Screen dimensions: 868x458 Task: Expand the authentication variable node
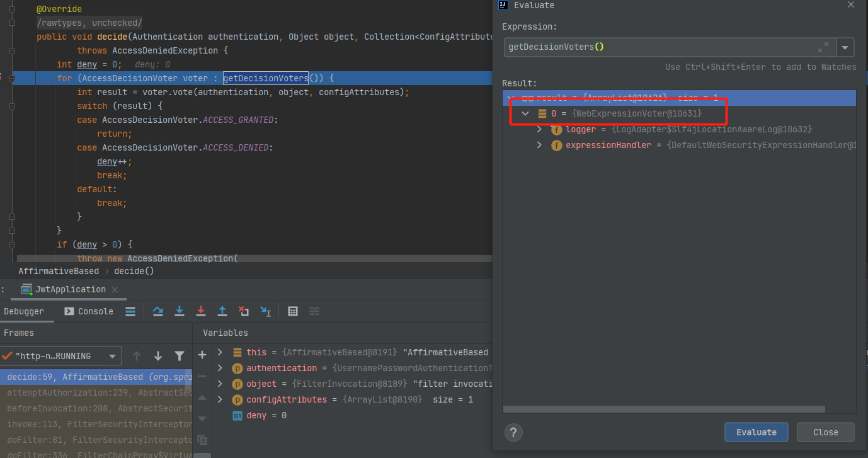(220, 368)
